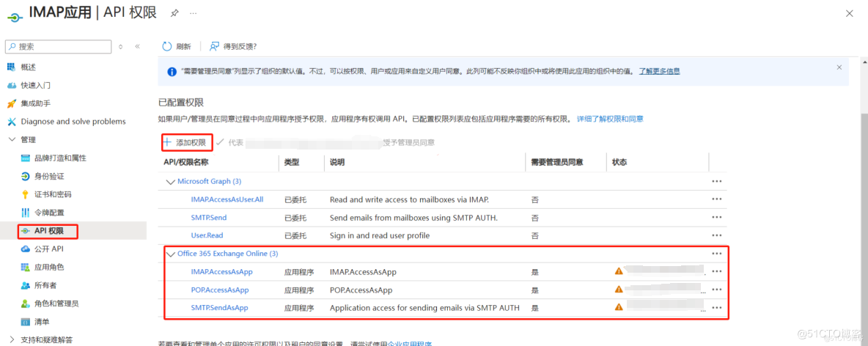The image size is (868, 346).
Task: Click the 需要管理员同意 column header
Action: coord(557,162)
